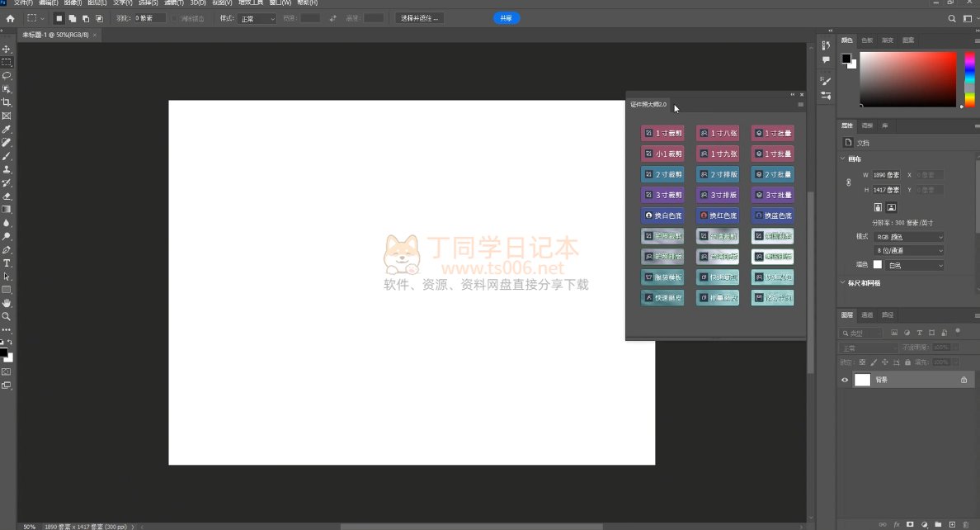This screenshot has width=980, height=530.
Task: Select the Horizontal Type tool
Action: 7,263
